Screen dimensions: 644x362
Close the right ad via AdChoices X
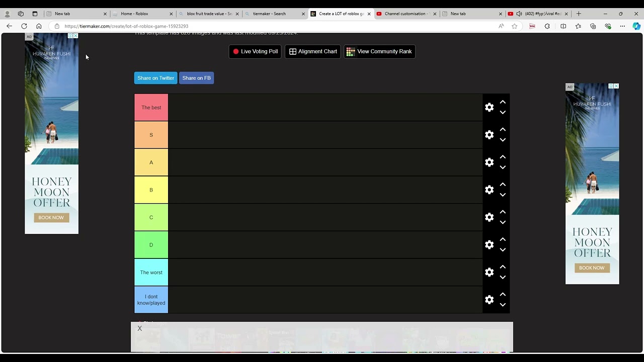point(616,86)
